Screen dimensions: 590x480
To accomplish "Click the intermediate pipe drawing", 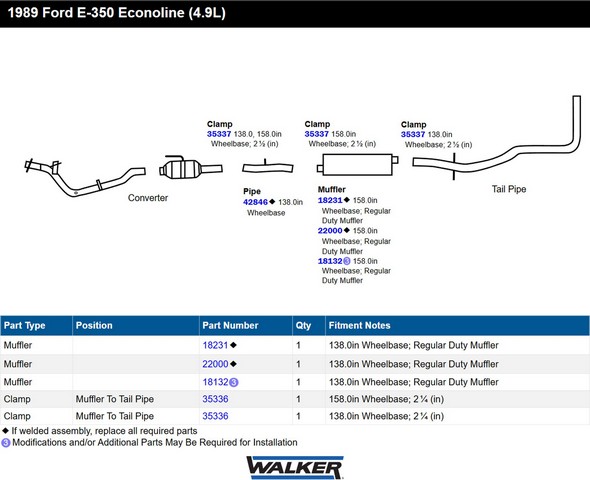I will [x=268, y=166].
